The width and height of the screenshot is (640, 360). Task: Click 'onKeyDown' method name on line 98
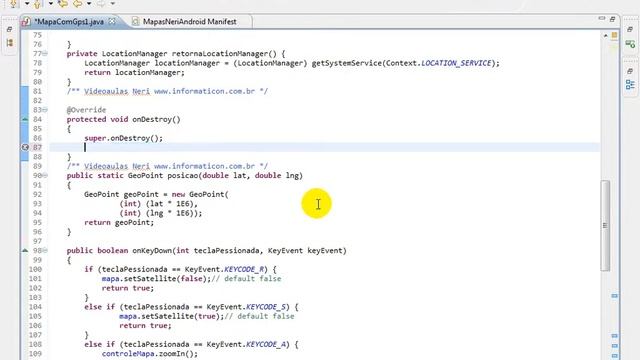click(152, 251)
